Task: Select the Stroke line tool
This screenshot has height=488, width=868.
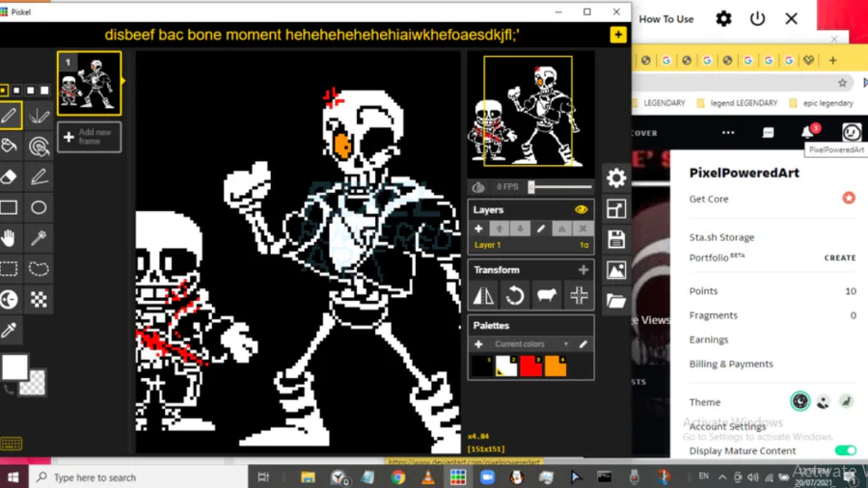Action: 39,177
